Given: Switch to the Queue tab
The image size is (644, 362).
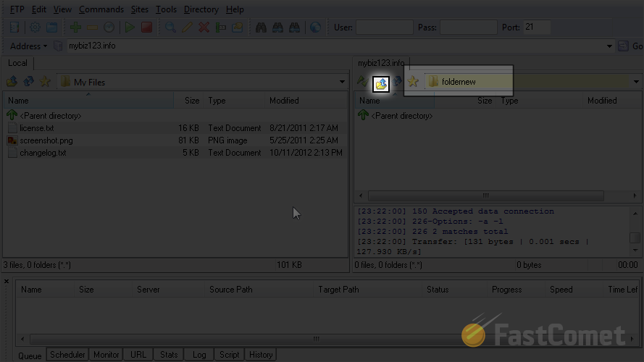Looking at the screenshot, I should tap(30, 355).
